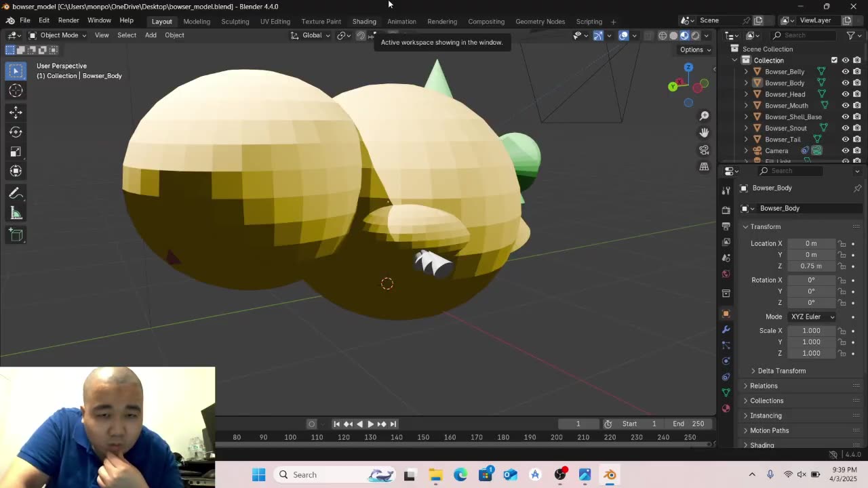Switch to the Sculpting workspace tab
The height and width of the screenshot is (488, 868).
235,21
